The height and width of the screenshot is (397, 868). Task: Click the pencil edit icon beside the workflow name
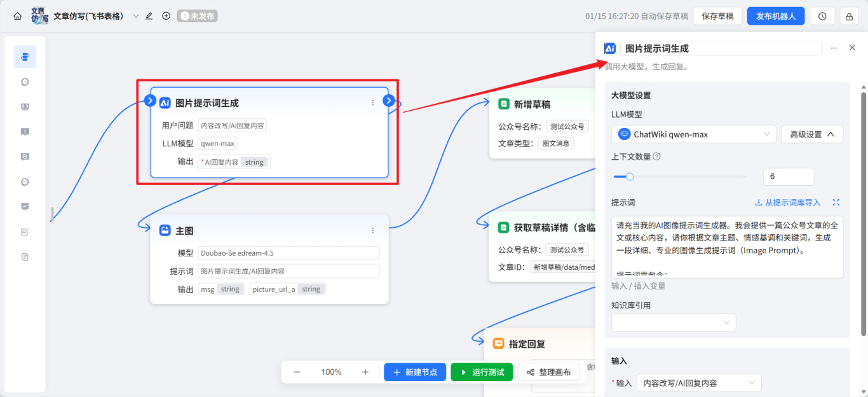[148, 15]
